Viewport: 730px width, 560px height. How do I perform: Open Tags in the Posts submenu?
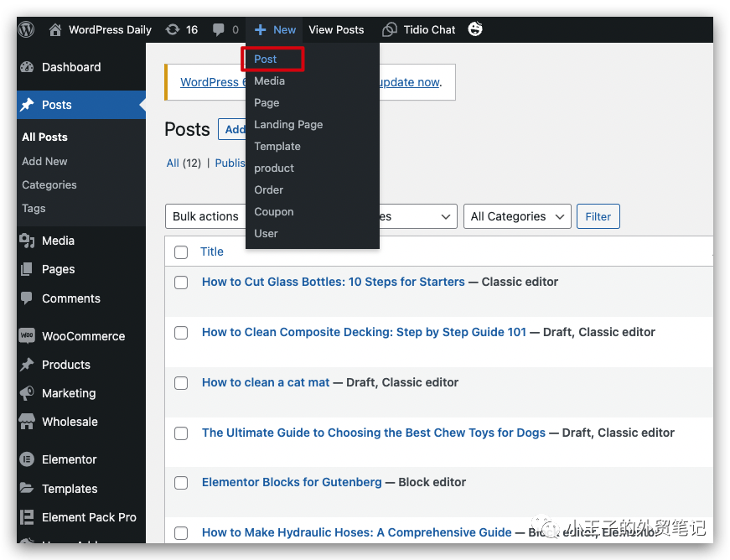coord(34,209)
